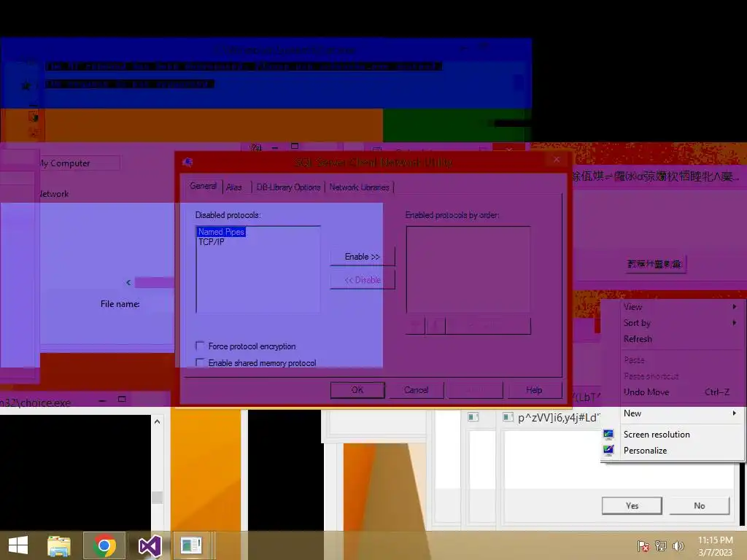The width and height of the screenshot is (747, 560).
Task: Click the Personalize menu icon
Action: [x=608, y=450]
